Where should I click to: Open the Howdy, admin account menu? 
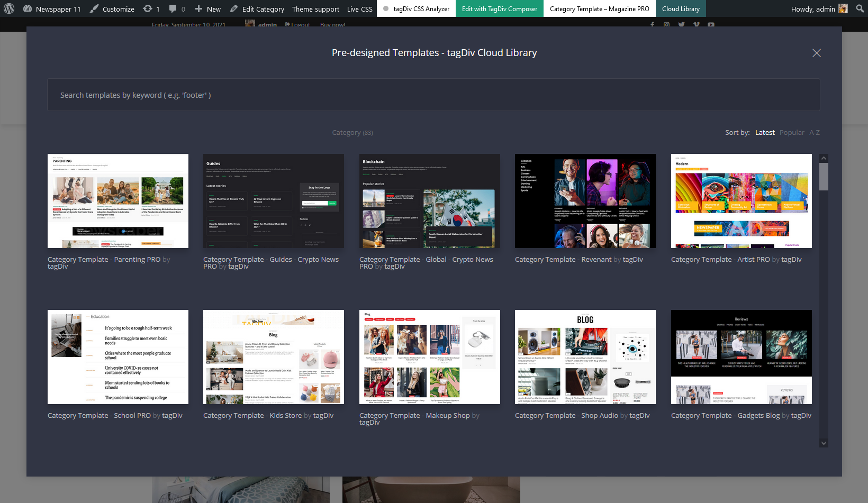(819, 8)
